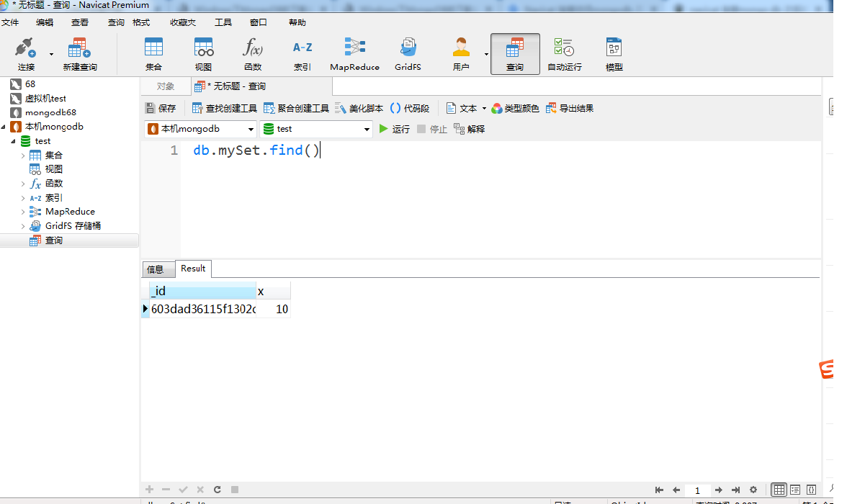Expand the 函数 tree node
Screen dimensions: 847x504
[x=23, y=184]
